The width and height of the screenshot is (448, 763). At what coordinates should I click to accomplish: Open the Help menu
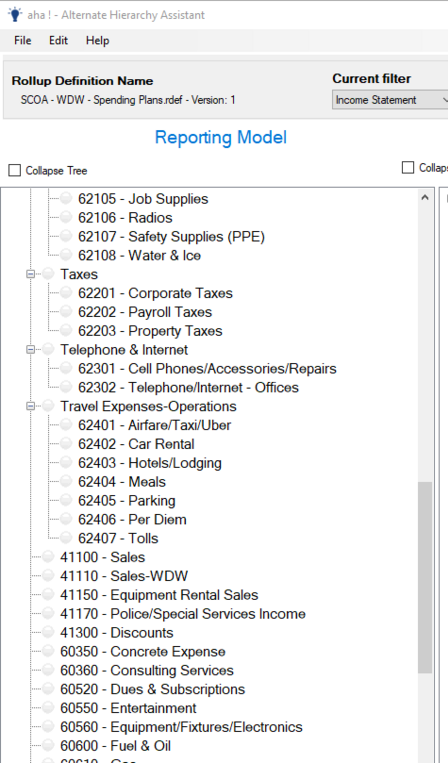97,40
